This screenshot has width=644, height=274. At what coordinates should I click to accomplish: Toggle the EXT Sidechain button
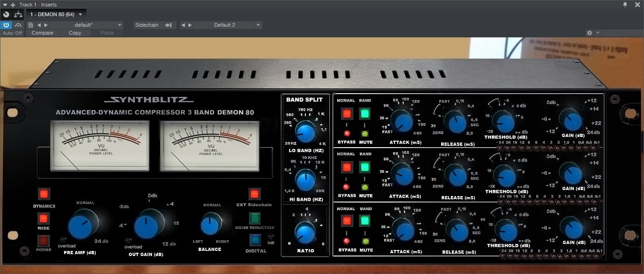point(254,194)
